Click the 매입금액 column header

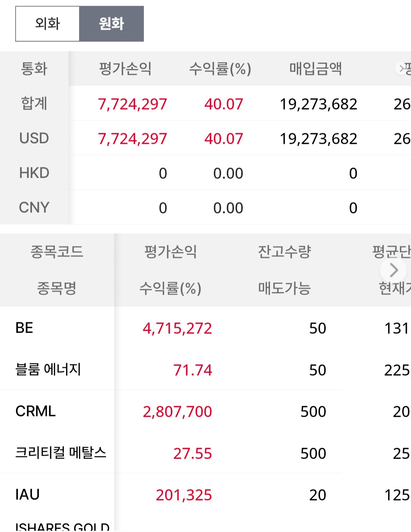[315, 69]
